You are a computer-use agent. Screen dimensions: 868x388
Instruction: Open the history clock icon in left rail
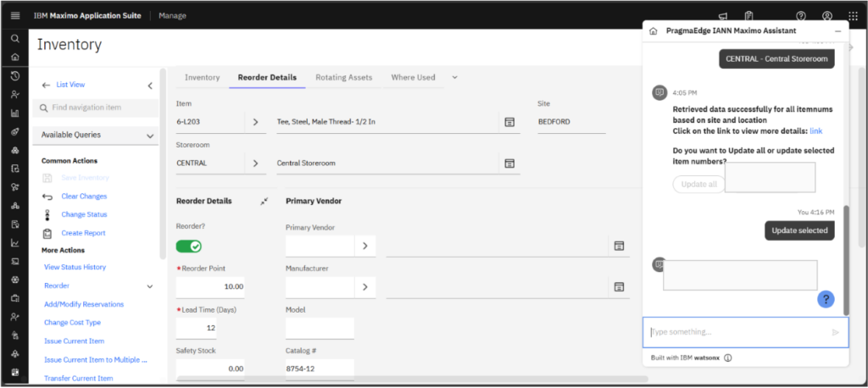(x=15, y=76)
